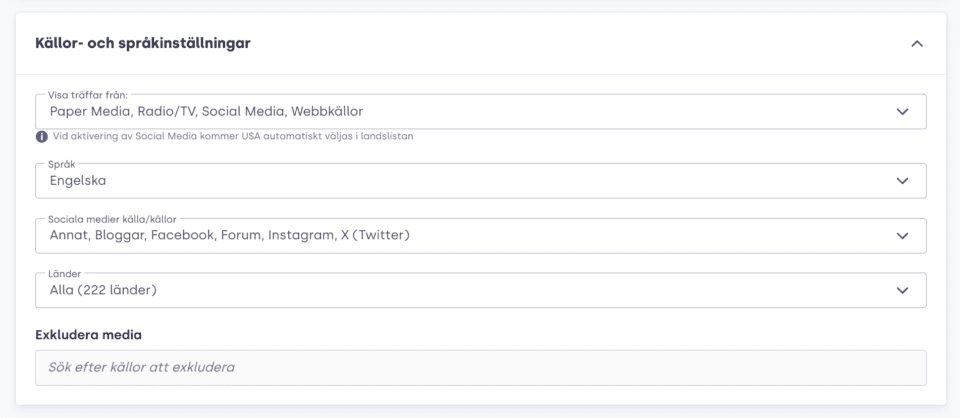The height and width of the screenshot is (418, 960).
Task: Click the Visa träffar från label
Action: click(x=88, y=95)
